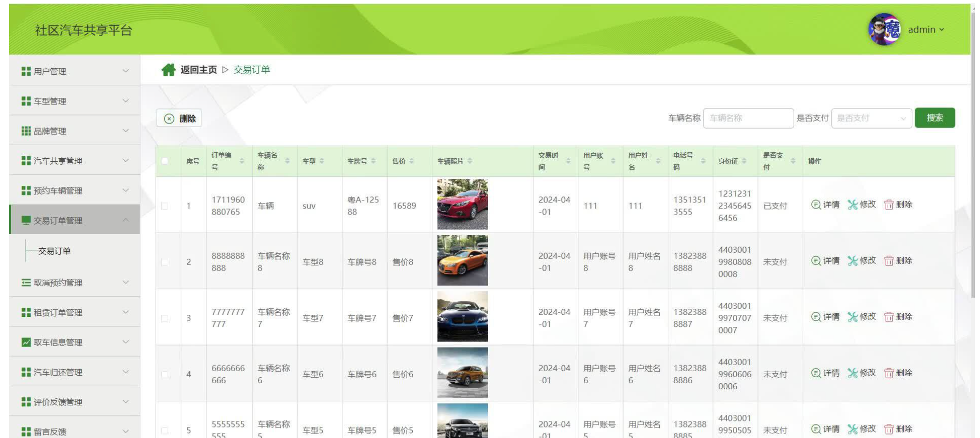Click 修改 for order 1711960880765
980x438 pixels.
pos(862,204)
